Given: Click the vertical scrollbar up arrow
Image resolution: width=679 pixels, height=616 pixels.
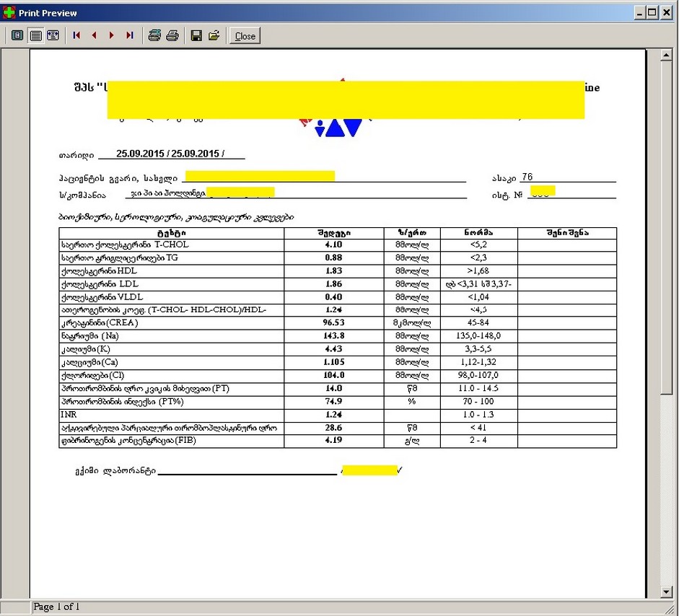Looking at the screenshot, I should [x=667, y=55].
